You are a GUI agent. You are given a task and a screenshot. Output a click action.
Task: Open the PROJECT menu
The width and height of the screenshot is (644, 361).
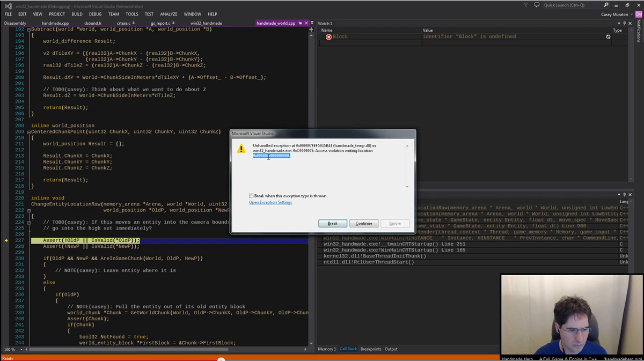coord(57,14)
